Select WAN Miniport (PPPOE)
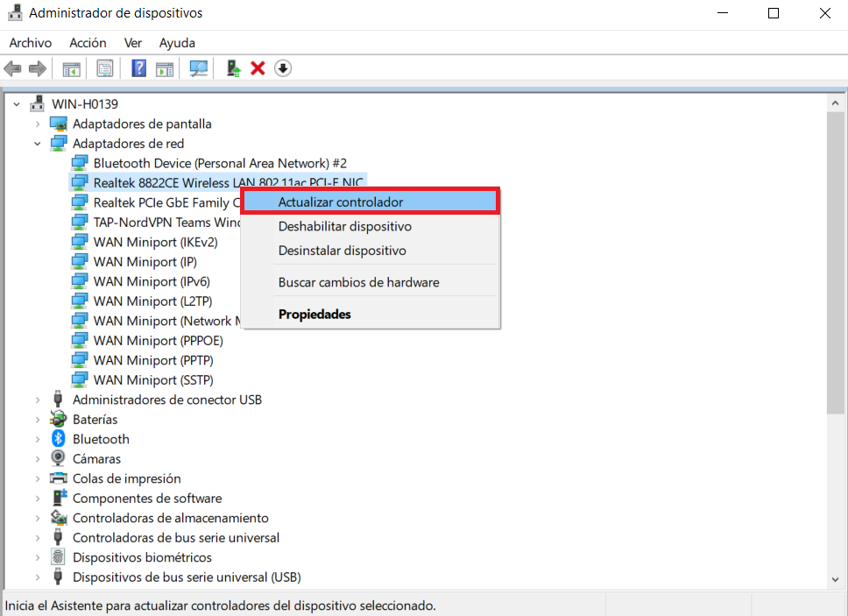848x616 pixels. (x=158, y=340)
